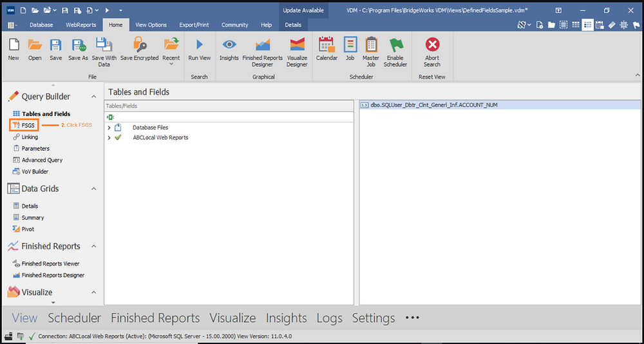Viewport: 644px width, 344px height.
Task: Switch to Scheduler in the bottom navigation
Action: click(74, 318)
